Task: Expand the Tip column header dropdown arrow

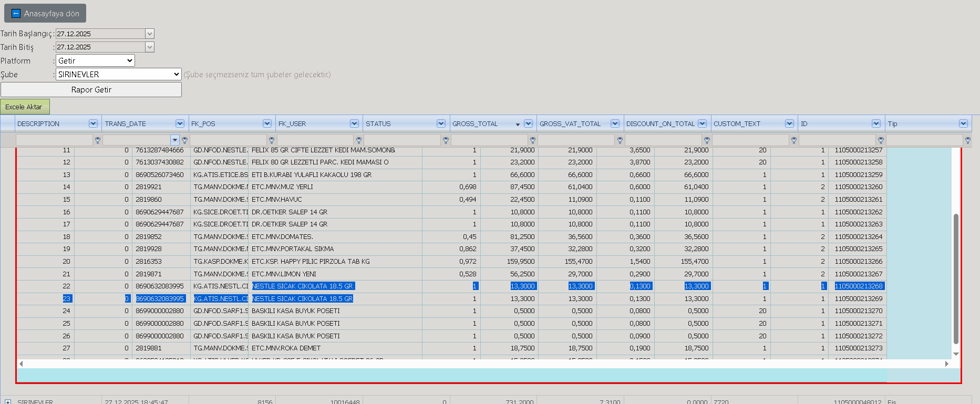Action: click(963, 123)
